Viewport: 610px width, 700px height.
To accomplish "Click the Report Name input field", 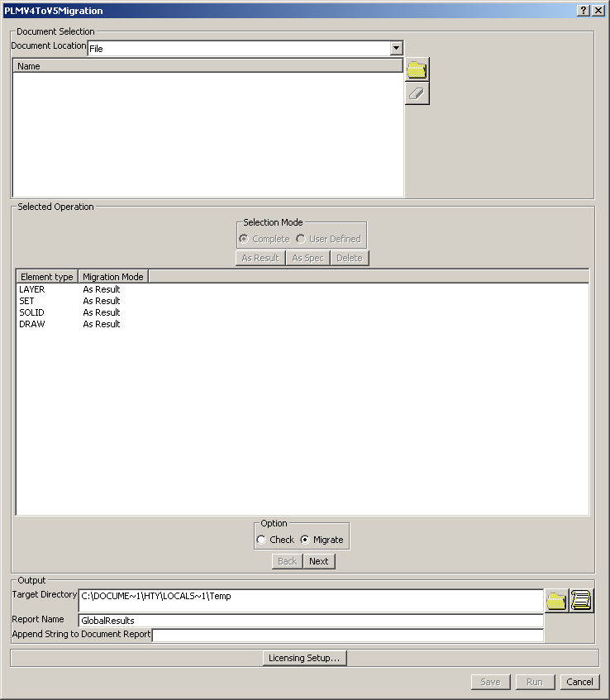I will click(x=310, y=621).
